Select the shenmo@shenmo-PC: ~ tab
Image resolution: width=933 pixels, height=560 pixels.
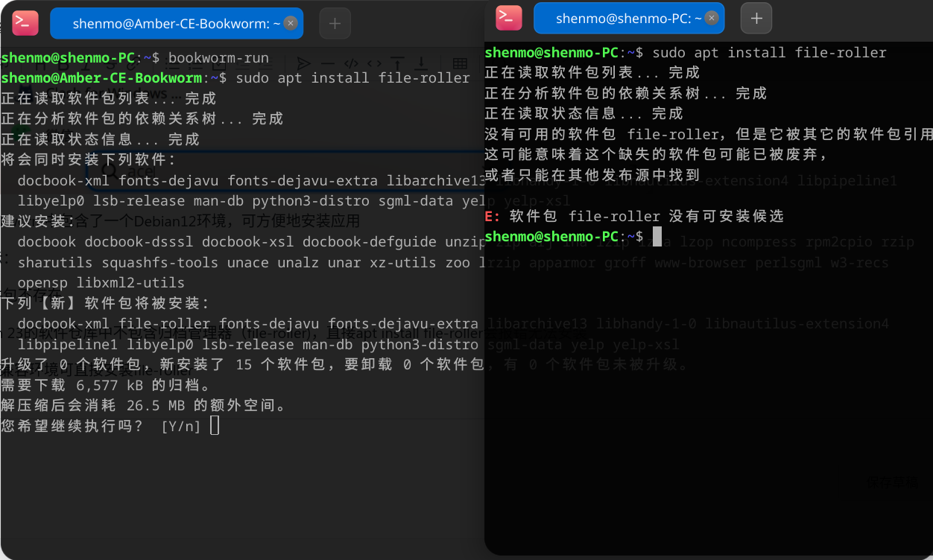pos(629,19)
